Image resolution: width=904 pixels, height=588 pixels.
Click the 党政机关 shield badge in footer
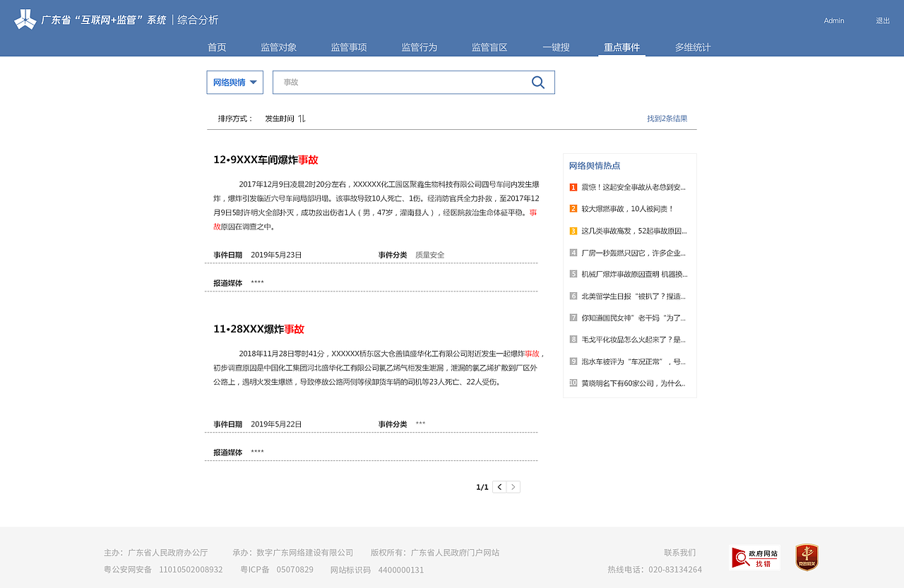pos(807,557)
